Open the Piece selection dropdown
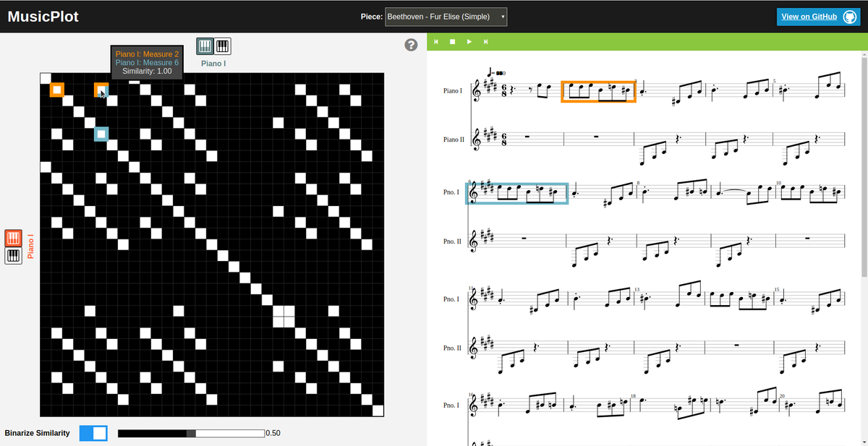 (x=446, y=17)
